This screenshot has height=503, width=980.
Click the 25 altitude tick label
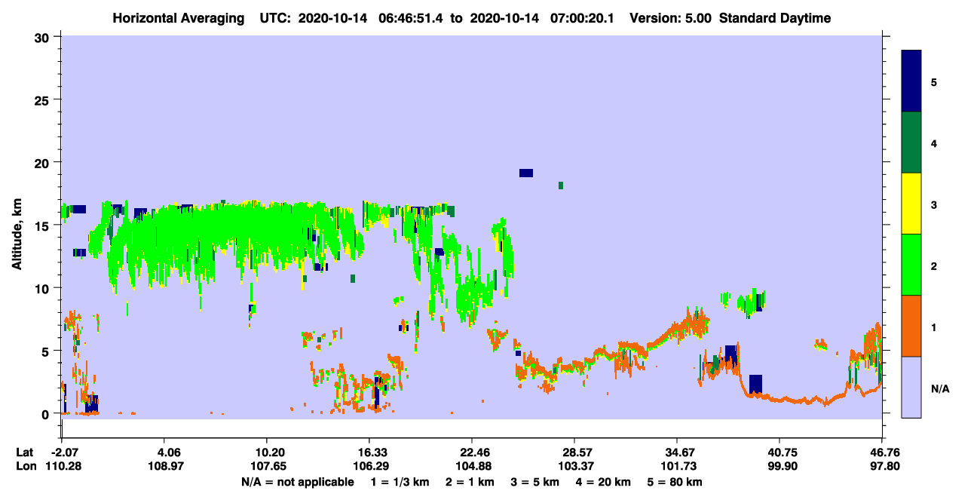(44, 100)
